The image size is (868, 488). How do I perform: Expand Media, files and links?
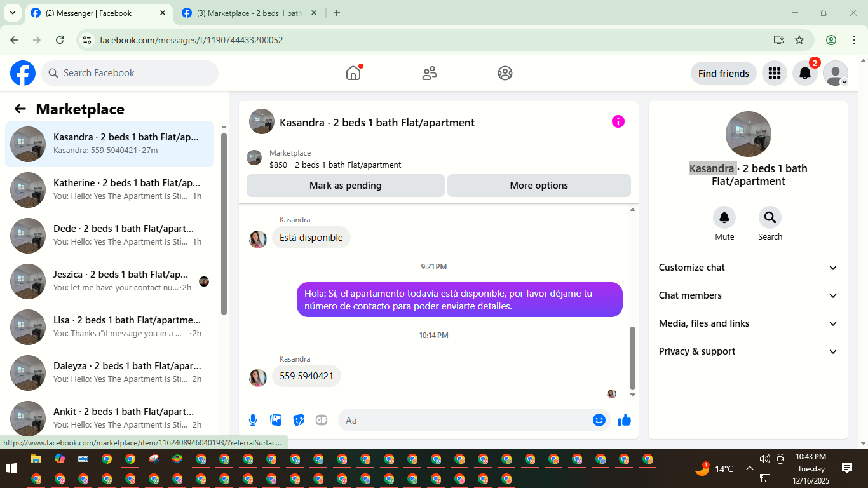tap(749, 323)
